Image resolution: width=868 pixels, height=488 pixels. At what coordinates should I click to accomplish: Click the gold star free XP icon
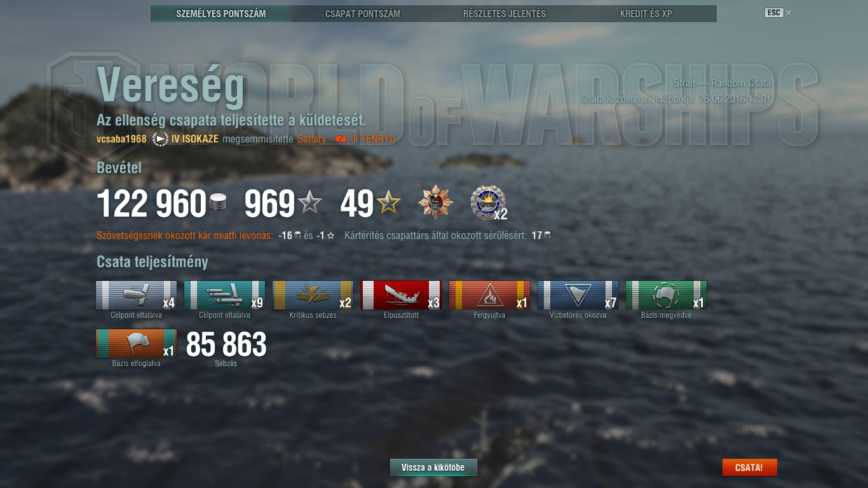[x=388, y=203]
